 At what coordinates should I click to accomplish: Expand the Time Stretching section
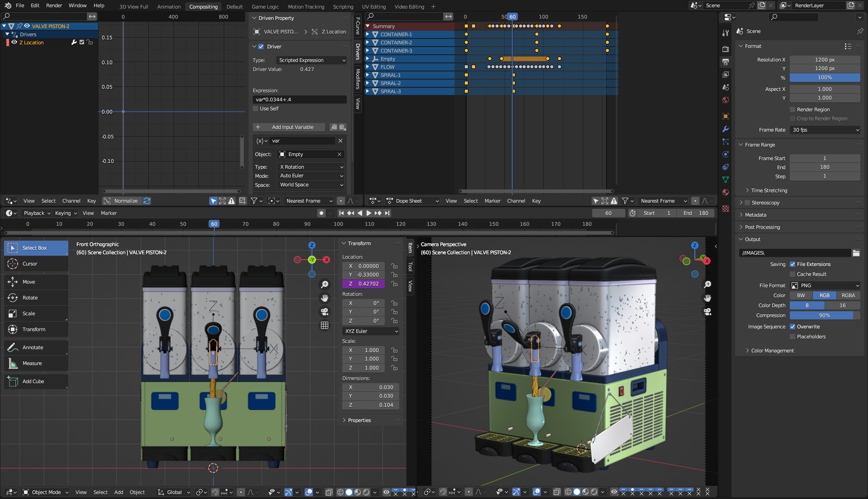pos(769,190)
